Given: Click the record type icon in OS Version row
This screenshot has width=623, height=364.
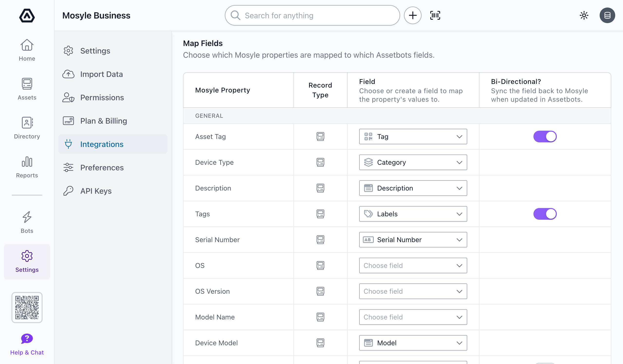Looking at the screenshot, I should tap(321, 291).
